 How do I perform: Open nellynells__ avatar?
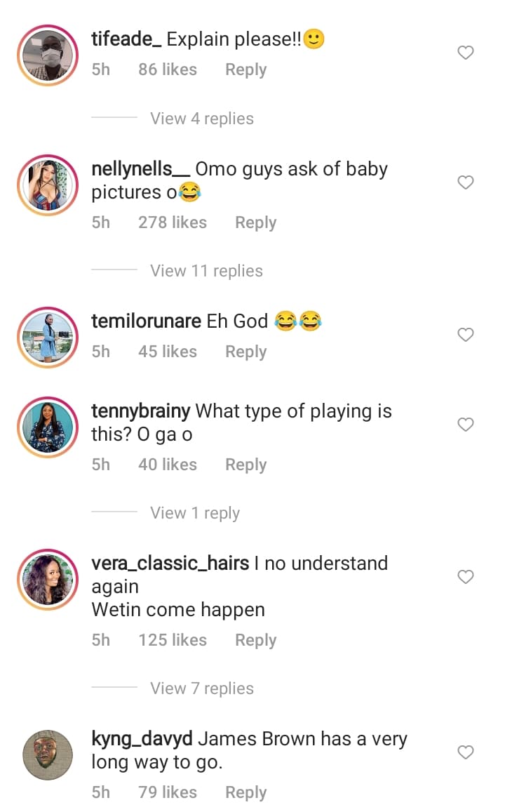tap(48, 185)
